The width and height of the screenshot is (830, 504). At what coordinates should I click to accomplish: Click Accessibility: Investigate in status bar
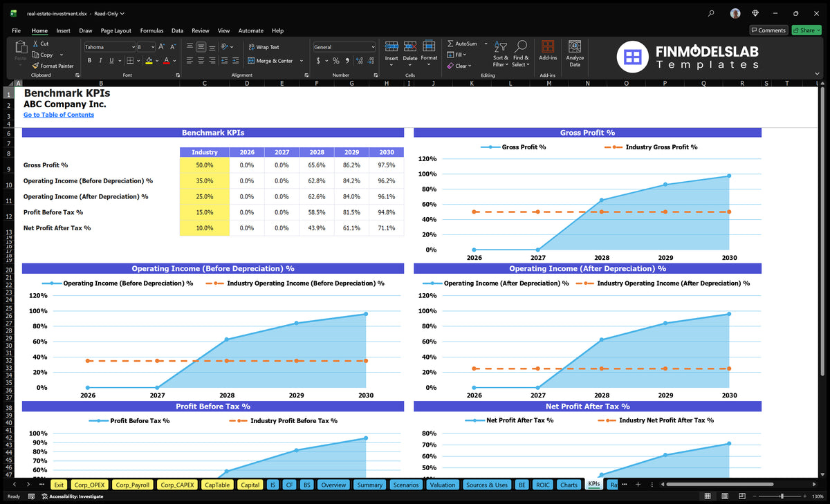(x=72, y=496)
